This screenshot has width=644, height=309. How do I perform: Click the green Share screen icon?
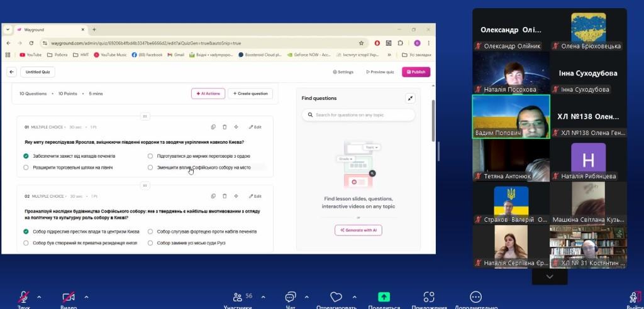point(384,297)
